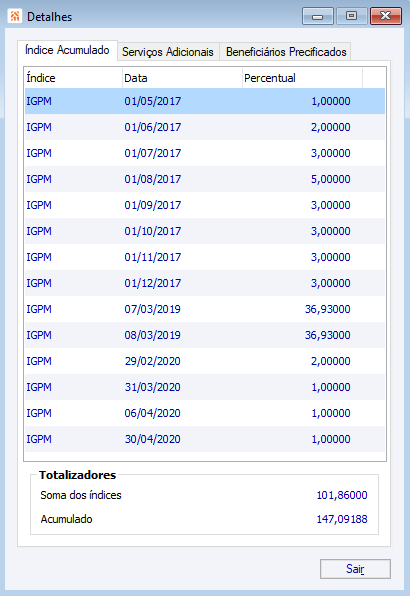Click the 2,00000 value in the 29/02/2020 row
Viewport: 410px width, 596px height.
[331, 361]
